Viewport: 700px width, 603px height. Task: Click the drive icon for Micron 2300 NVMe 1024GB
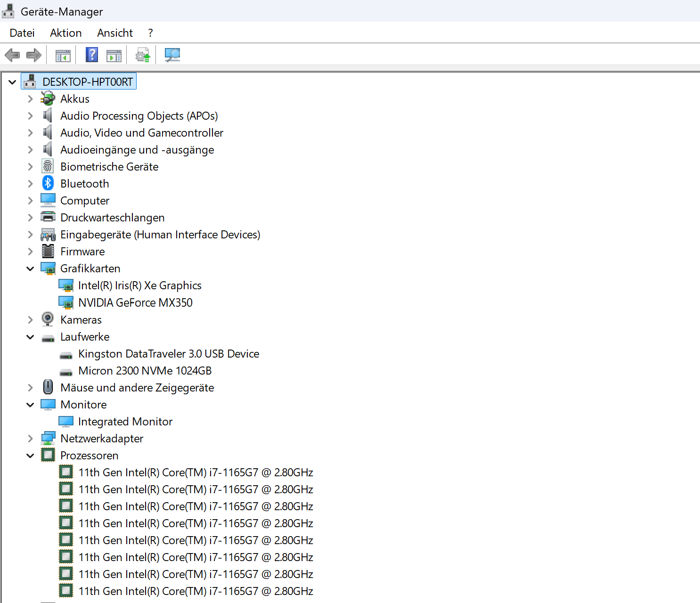[x=66, y=372]
